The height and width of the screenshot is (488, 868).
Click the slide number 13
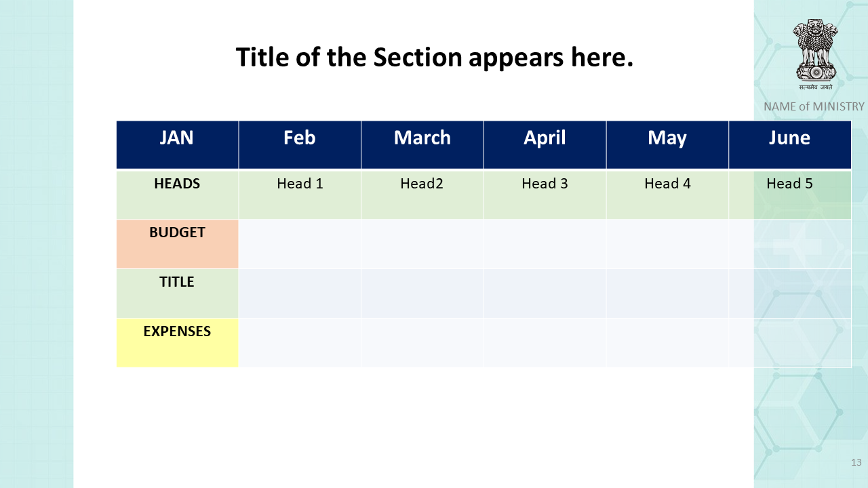click(x=856, y=462)
